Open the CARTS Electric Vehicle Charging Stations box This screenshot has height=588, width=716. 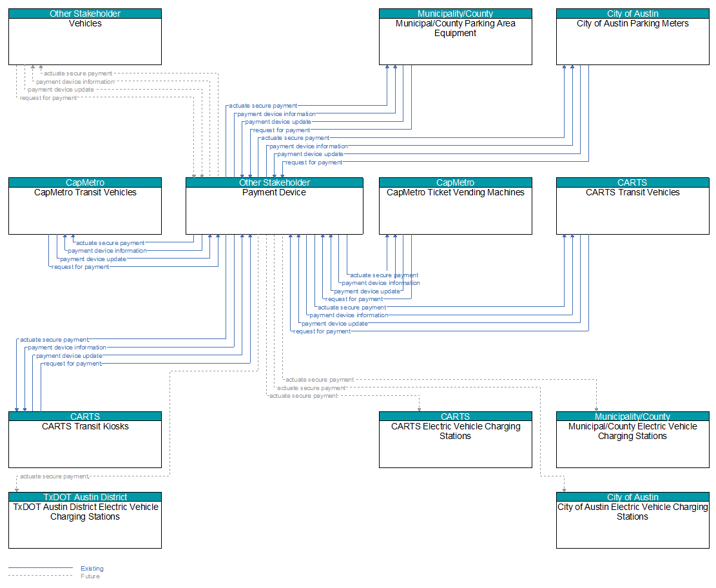455,440
